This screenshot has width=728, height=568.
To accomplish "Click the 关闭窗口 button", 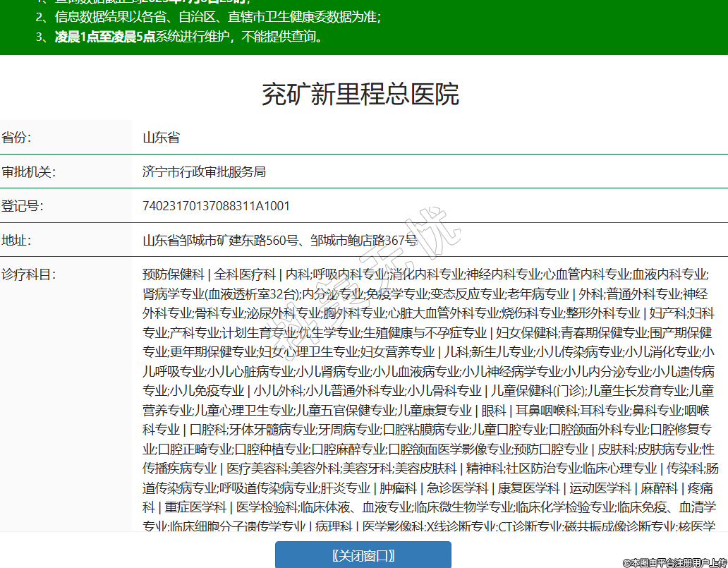I will tap(363, 555).
